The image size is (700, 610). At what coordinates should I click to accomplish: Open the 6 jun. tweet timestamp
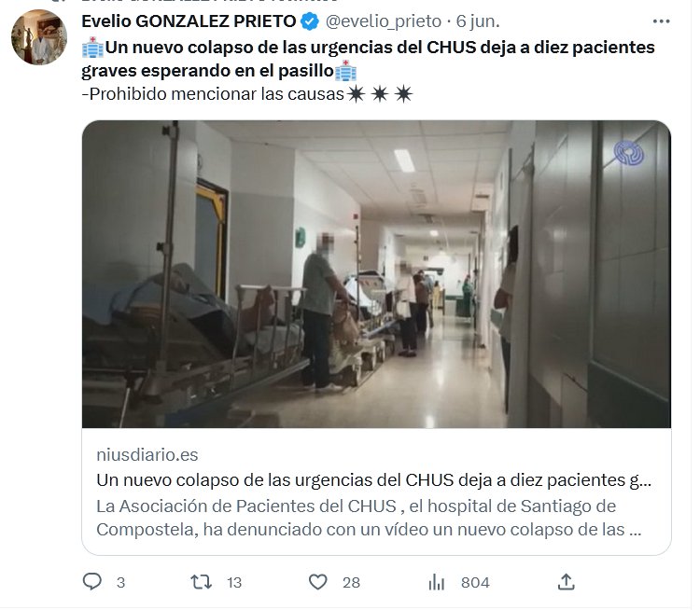(x=478, y=21)
